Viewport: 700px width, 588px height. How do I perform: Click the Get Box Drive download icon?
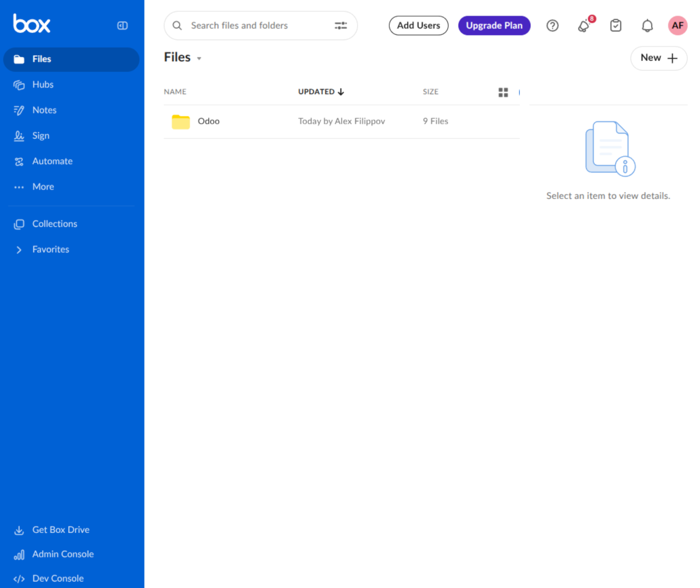pos(19,530)
